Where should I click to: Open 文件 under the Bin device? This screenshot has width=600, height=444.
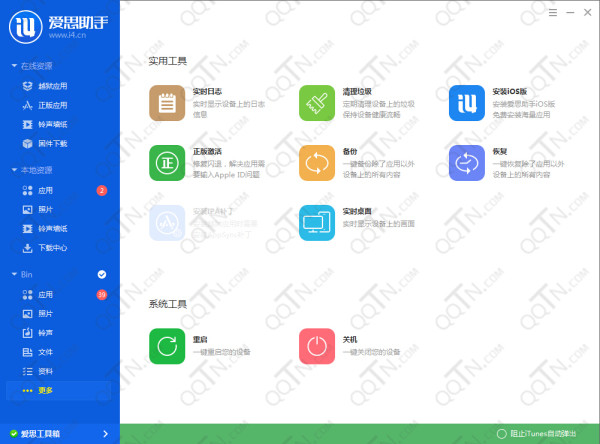(x=46, y=352)
